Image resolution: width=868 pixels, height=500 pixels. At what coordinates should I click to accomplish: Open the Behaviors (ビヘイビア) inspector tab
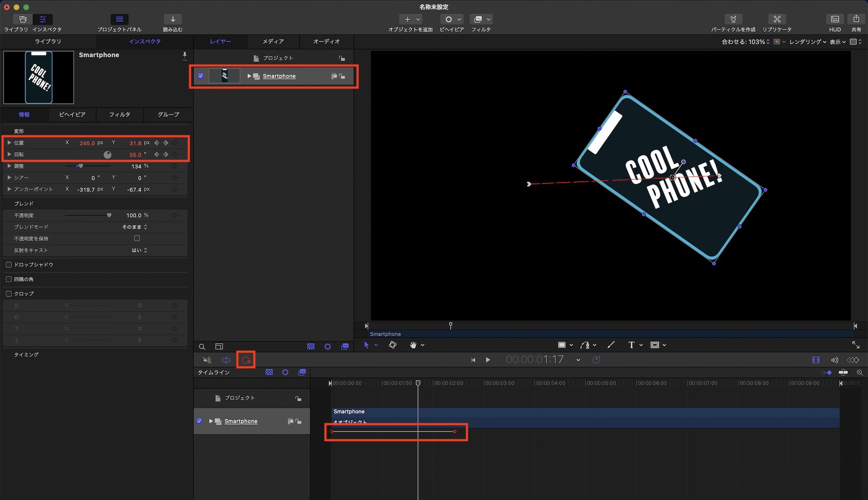point(72,114)
